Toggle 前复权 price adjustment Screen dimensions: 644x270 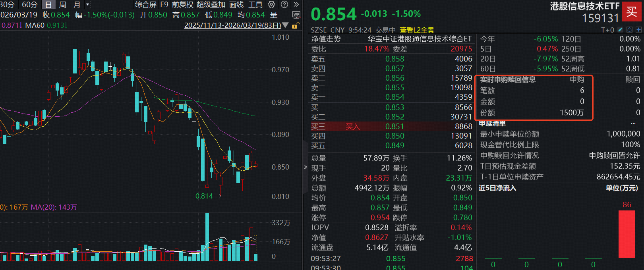[182, 5]
